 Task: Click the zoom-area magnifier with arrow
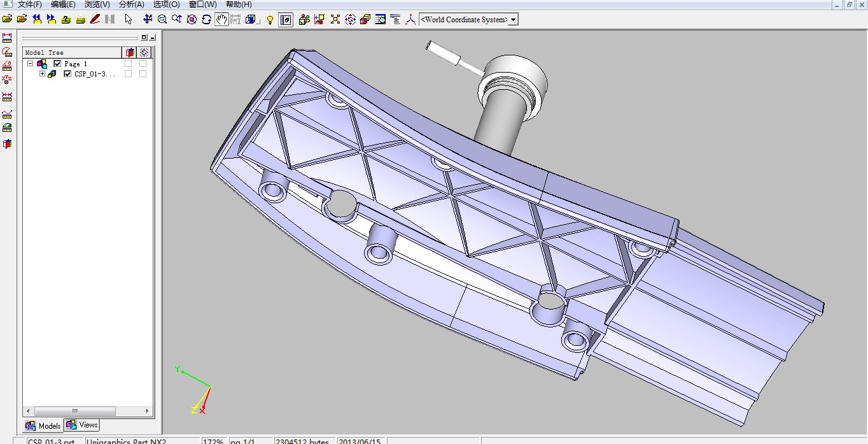176,19
